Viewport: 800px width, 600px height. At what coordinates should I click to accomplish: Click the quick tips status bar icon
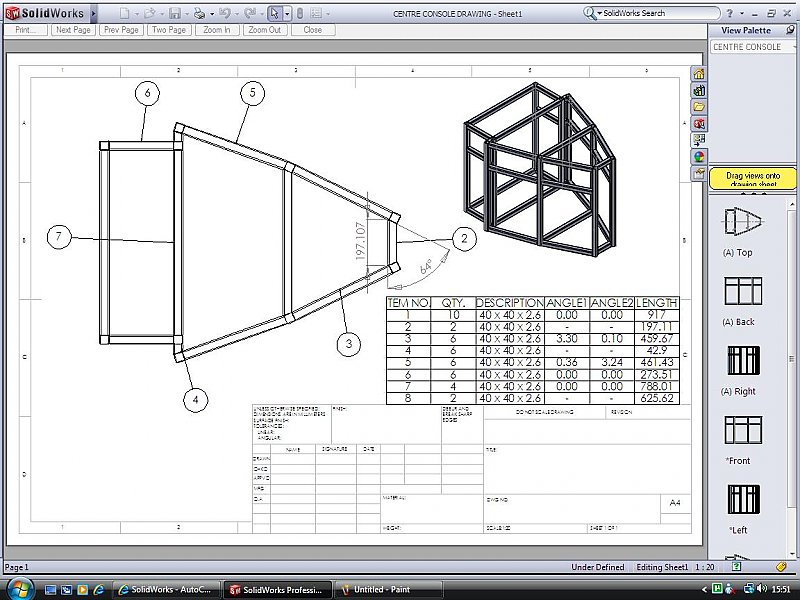[737, 566]
